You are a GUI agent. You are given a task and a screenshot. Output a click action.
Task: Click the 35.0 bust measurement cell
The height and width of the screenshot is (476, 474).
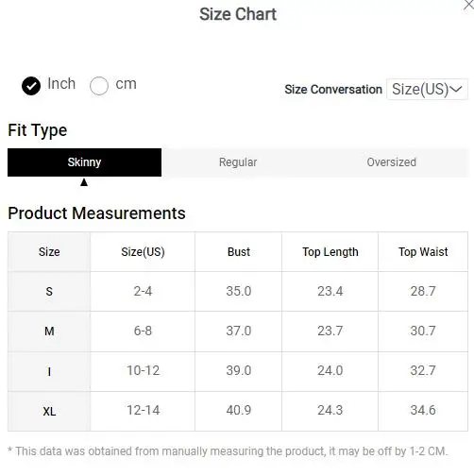(239, 291)
